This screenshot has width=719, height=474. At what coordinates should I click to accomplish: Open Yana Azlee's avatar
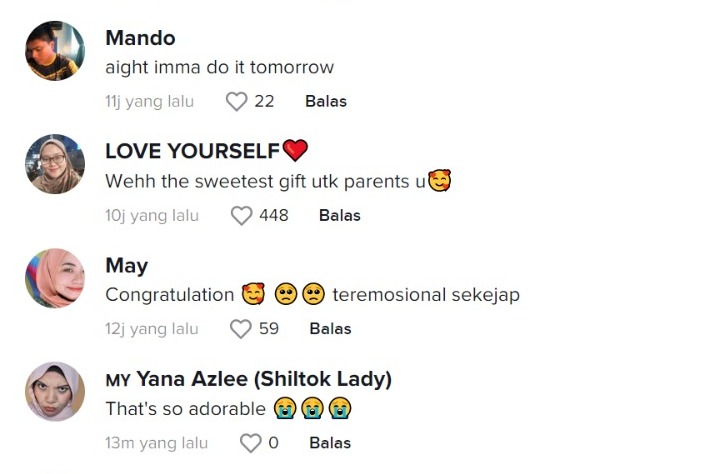pos(54,391)
